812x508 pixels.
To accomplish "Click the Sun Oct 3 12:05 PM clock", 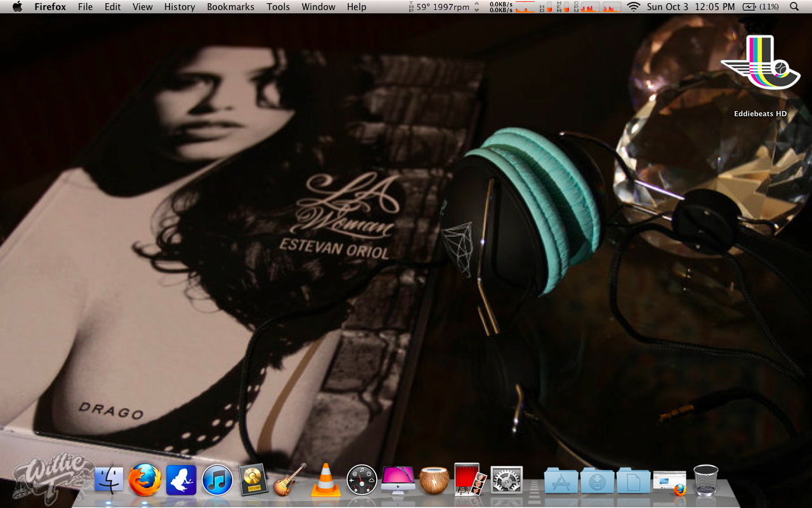I will [691, 7].
